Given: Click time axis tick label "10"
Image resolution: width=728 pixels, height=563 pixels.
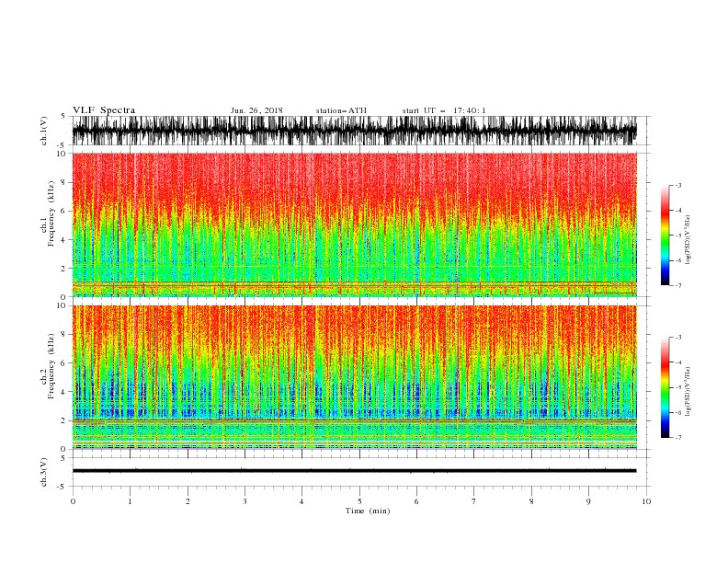Looking at the screenshot, I should click(646, 501).
